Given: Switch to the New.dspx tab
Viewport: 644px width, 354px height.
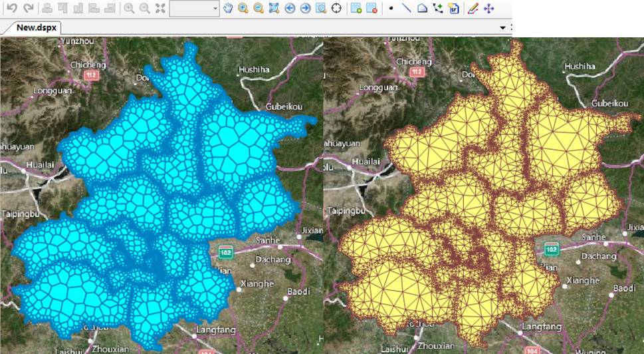Looking at the screenshot, I should (35, 28).
